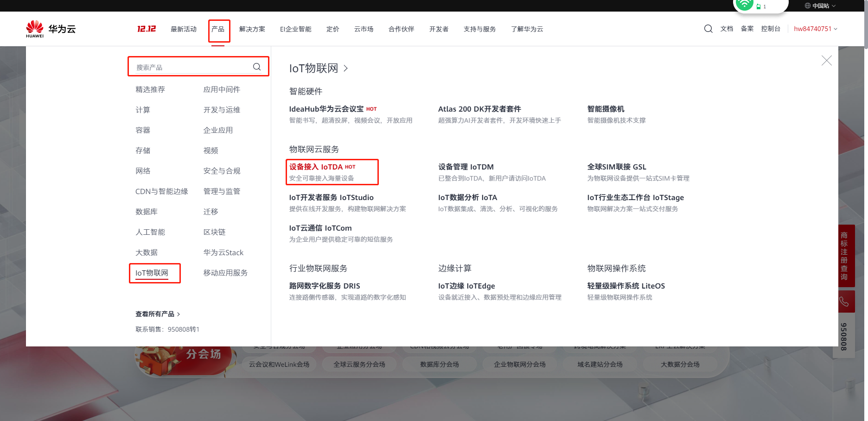Open the EI企业智能 menu

click(296, 29)
